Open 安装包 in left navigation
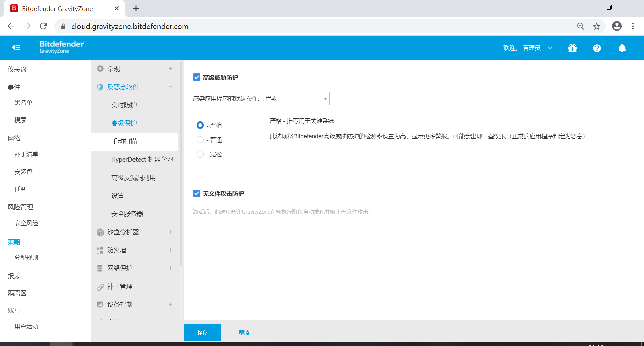This screenshot has width=644, height=346. [x=23, y=171]
